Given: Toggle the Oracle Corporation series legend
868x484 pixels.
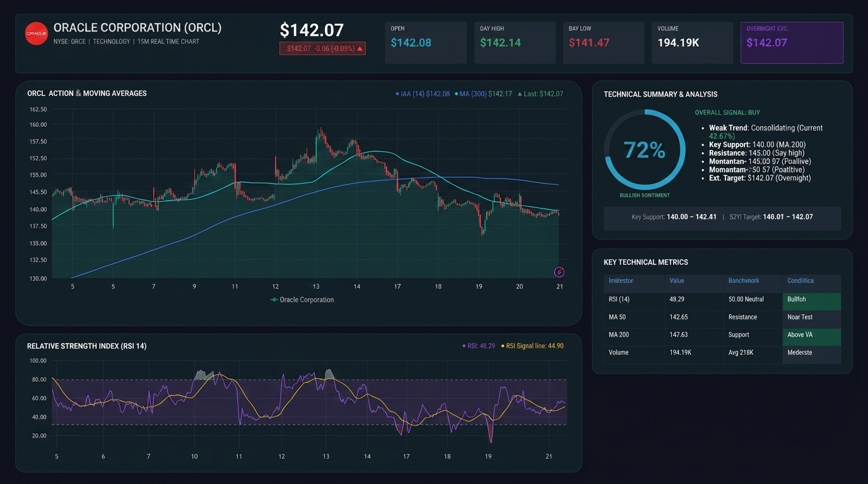Looking at the screenshot, I should click(302, 300).
